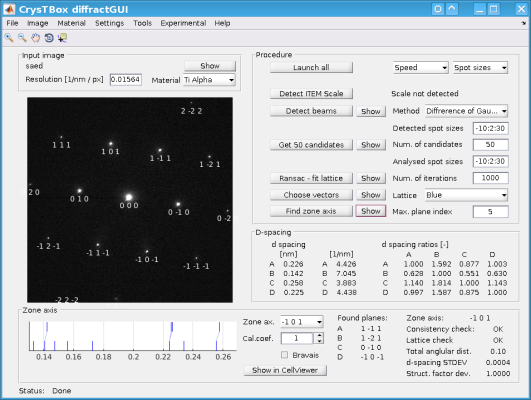Open the Material menu in menu bar
This screenshot has height=400, width=531.
(71, 23)
